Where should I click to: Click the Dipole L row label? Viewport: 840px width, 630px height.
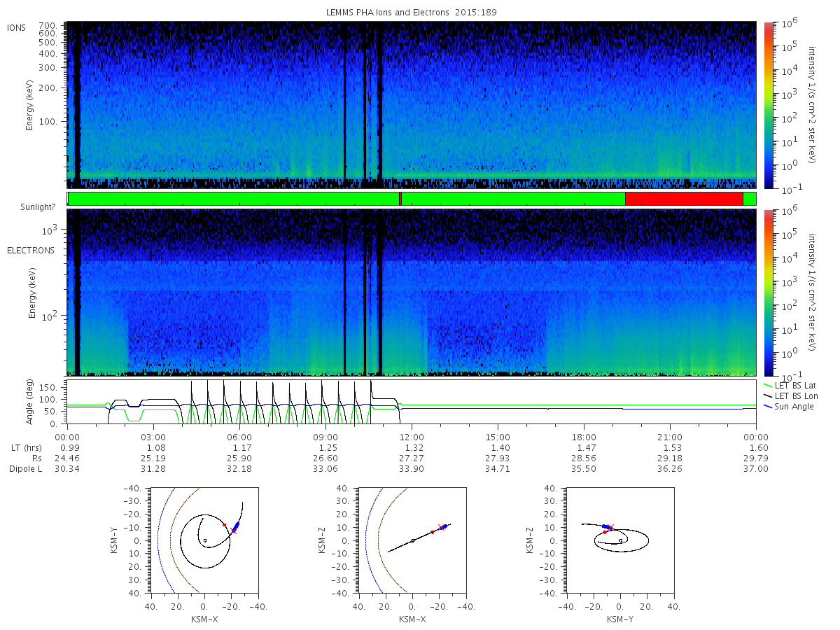coord(24,469)
